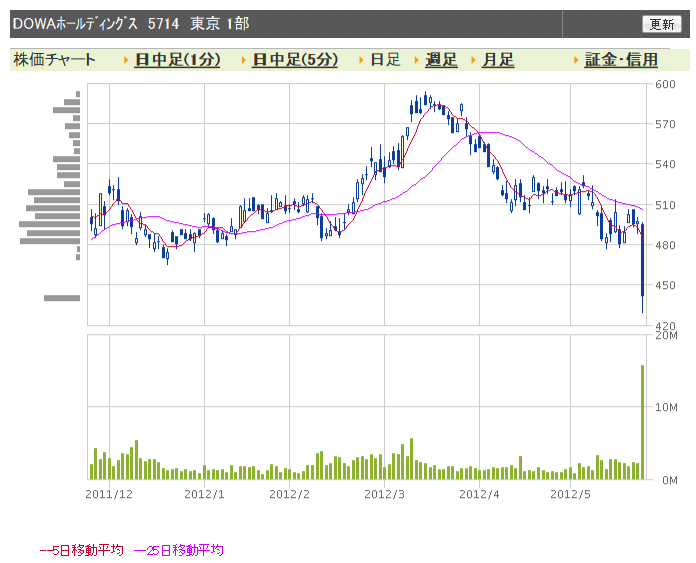Click the 510 price axis label
The width and height of the screenshot is (696, 563).
(665, 205)
